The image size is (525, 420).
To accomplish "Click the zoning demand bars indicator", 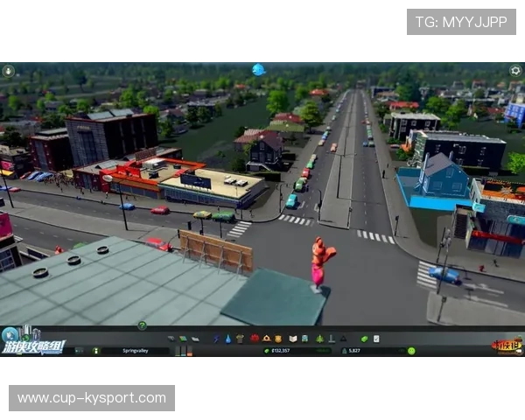I will pos(184,351).
